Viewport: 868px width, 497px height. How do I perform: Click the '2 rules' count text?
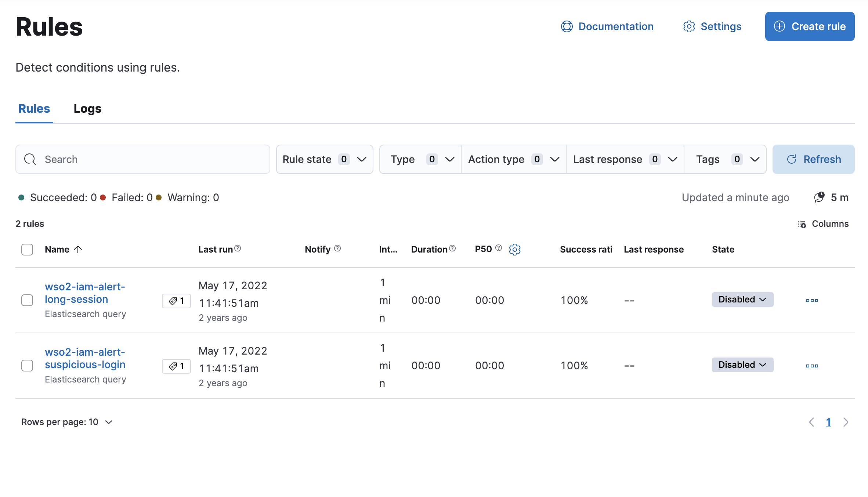coord(30,224)
